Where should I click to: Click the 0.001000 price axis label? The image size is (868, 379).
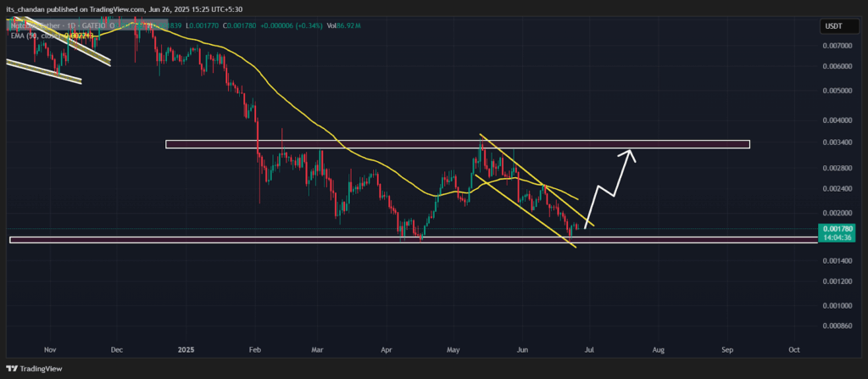click(837, 306)
